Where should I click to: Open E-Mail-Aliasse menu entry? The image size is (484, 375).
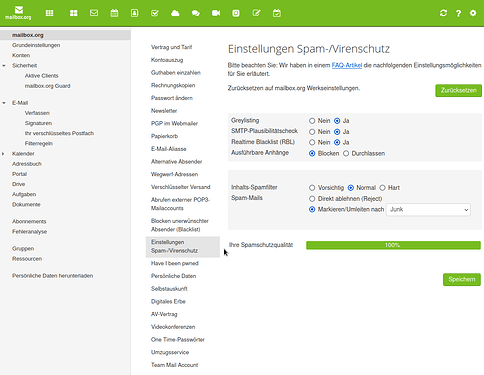click(169, 149)
